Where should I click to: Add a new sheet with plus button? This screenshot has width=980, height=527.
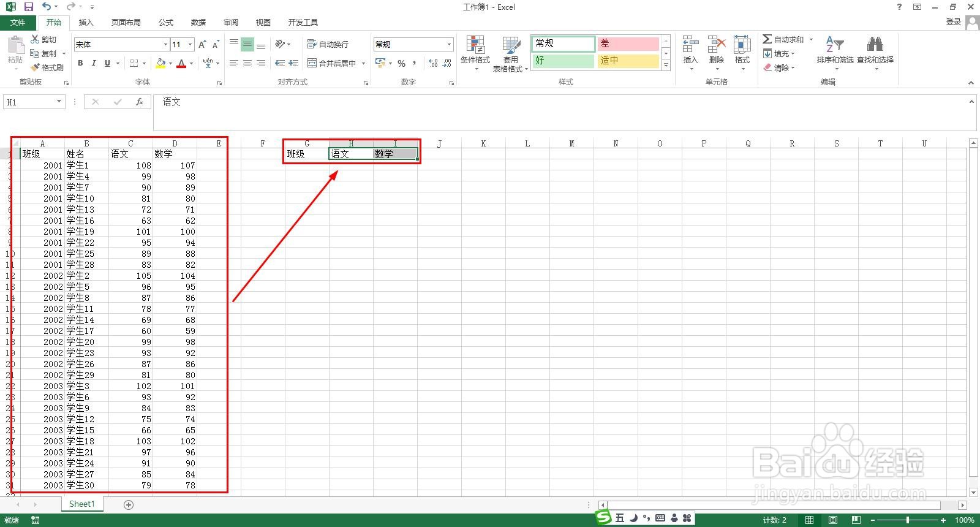pos(129,504)
